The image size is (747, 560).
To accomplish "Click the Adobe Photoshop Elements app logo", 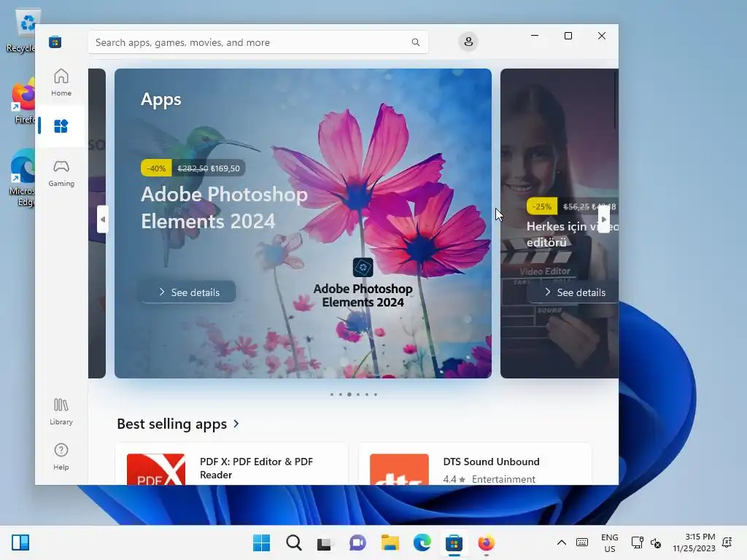I will 363,267.
